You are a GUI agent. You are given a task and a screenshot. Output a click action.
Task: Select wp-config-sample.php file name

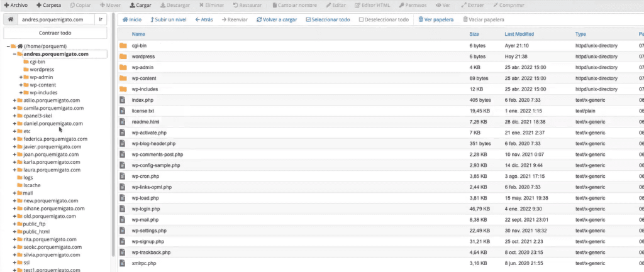(x=156, y=165)
